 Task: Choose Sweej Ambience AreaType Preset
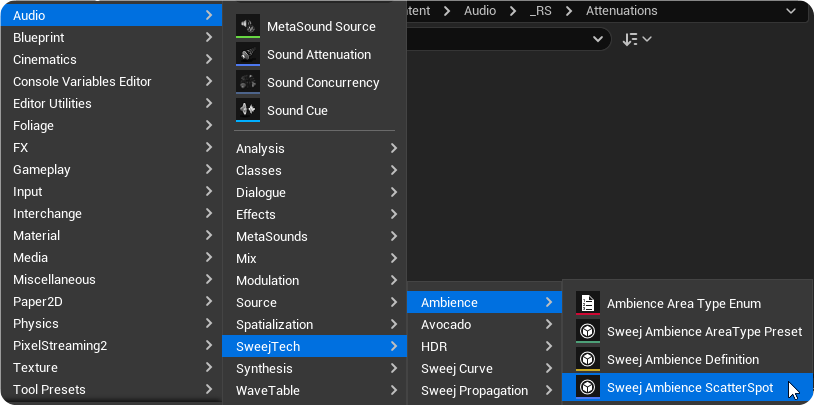pos(687,331)
